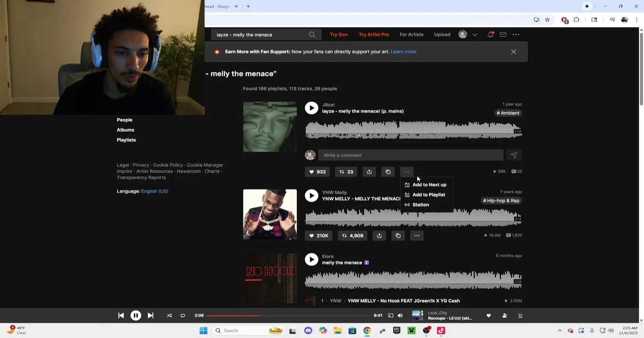Screen dimensions: 644x338
Task: Follow Leak_City from the player bar
Action: [x=504, y=315]
